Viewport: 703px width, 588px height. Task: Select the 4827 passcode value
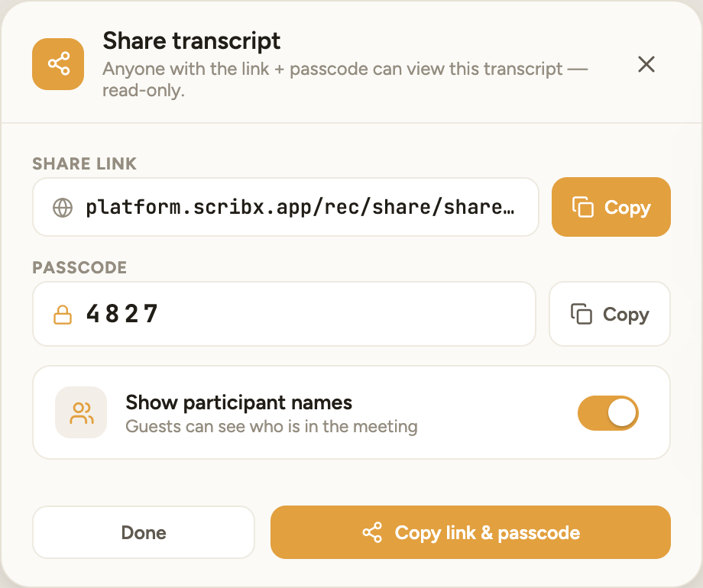click(122, 314)
